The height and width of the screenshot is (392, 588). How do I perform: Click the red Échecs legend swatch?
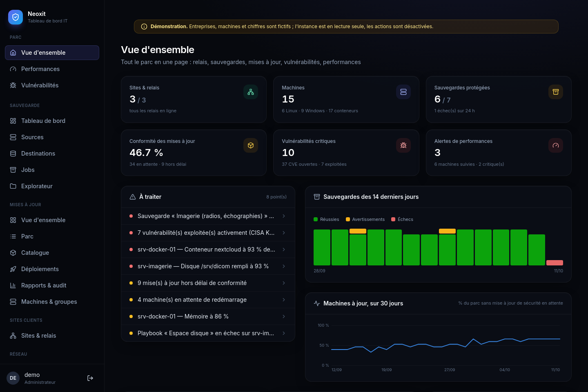(393, 219)
